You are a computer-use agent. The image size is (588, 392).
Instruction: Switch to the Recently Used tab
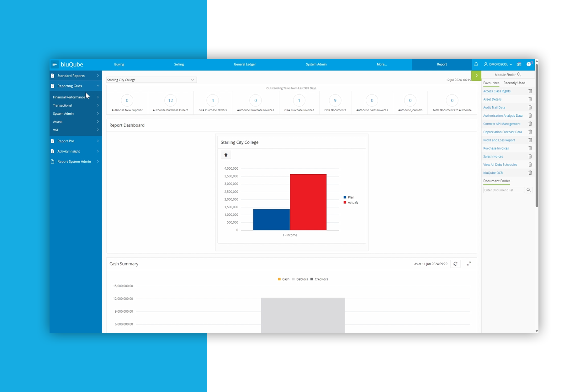pyautogui.click(x=514, y=83)
